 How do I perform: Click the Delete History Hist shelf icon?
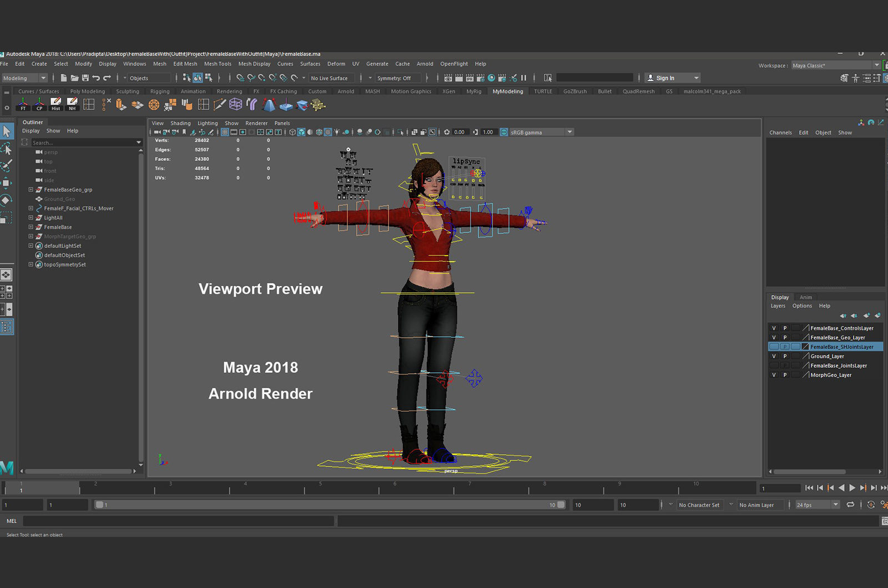(x=56, y=104)
